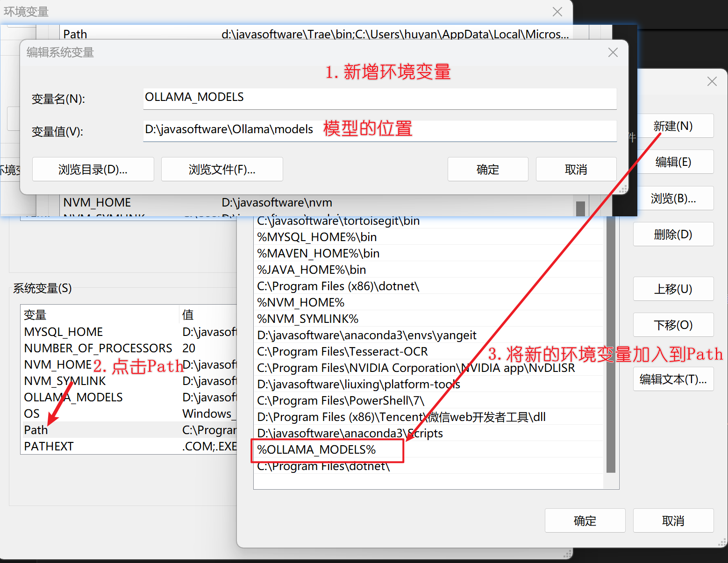Select the %MYSQL_HOME%\bin path entry

tap(428, 237)
